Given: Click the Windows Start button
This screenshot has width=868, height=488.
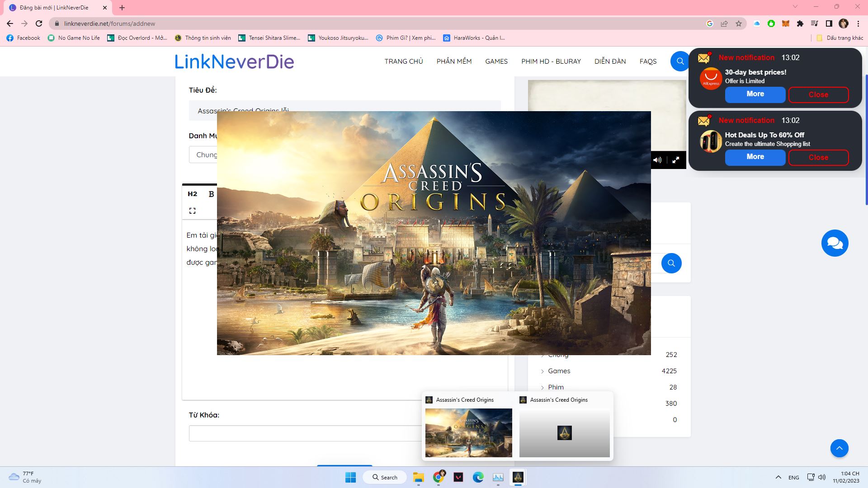Looking at the screenshot, I should [351, 477].
